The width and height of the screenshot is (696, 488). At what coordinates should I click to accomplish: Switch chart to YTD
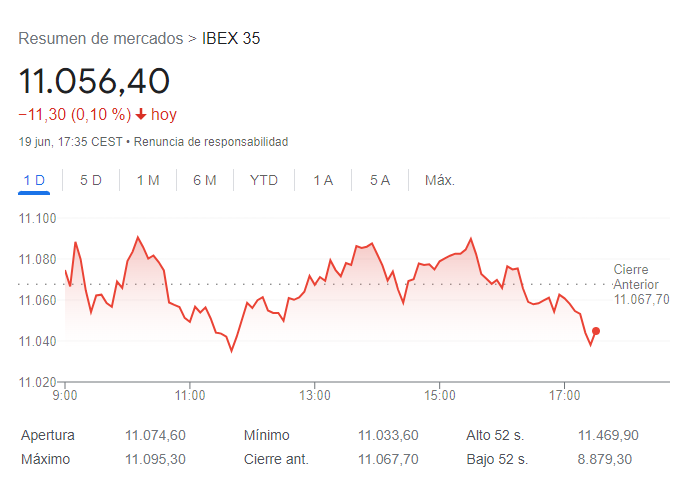pyautogui.click(x=264, y=180)
